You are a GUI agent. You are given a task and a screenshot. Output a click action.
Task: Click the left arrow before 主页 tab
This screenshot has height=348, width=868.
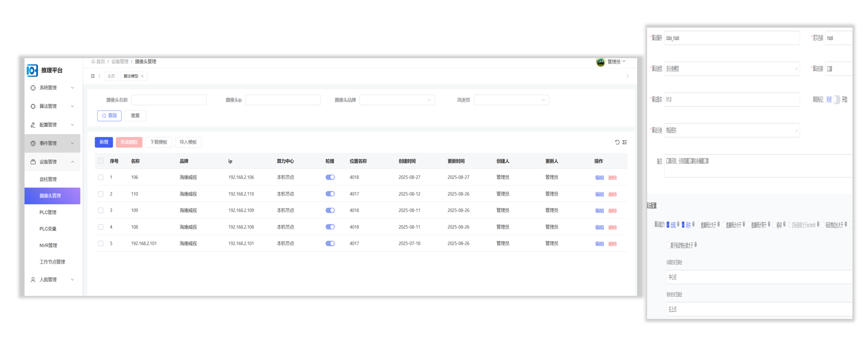(x=100, y=76)
